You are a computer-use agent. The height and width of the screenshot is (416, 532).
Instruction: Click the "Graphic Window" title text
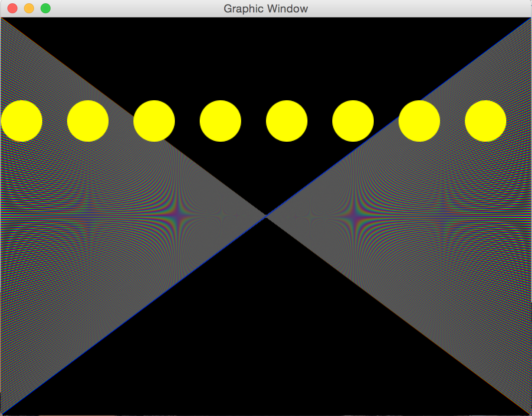click(266, 8)
